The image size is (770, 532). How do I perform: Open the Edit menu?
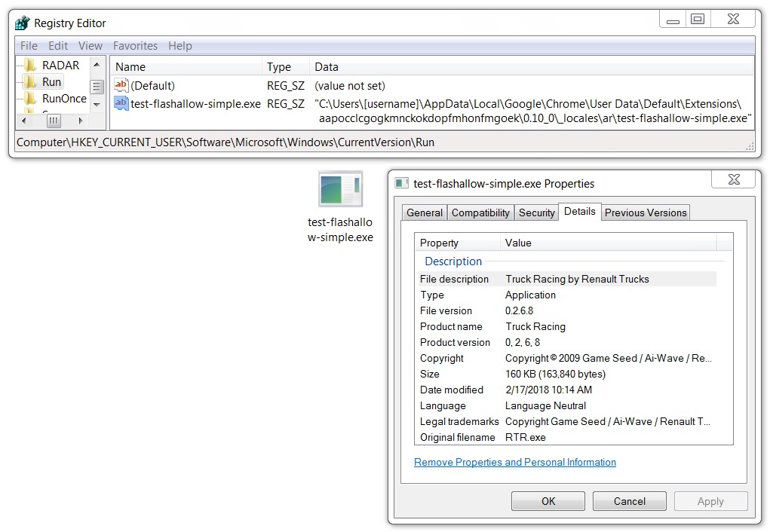pos(58,46)
